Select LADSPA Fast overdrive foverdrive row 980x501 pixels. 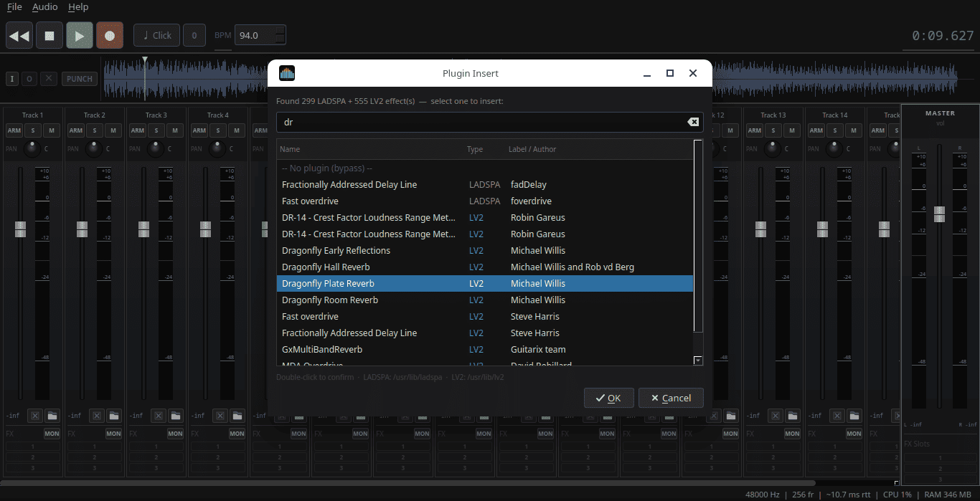pyautogui.click(x=485, y=201)
